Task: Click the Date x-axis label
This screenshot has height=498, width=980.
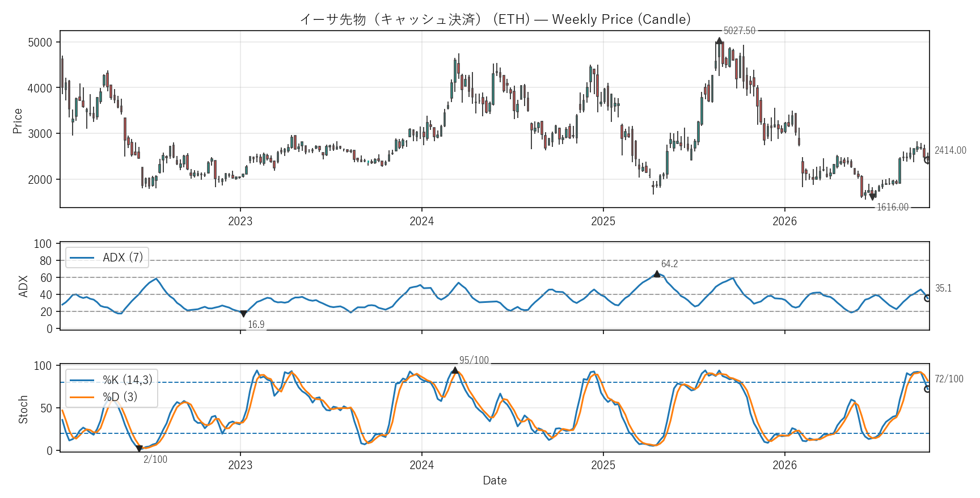Action: tap(495, 480)
